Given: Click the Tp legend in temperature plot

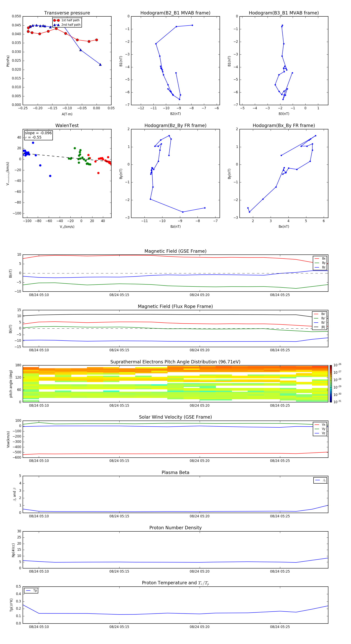Looking at the screenshot, I should click(31, 591).
